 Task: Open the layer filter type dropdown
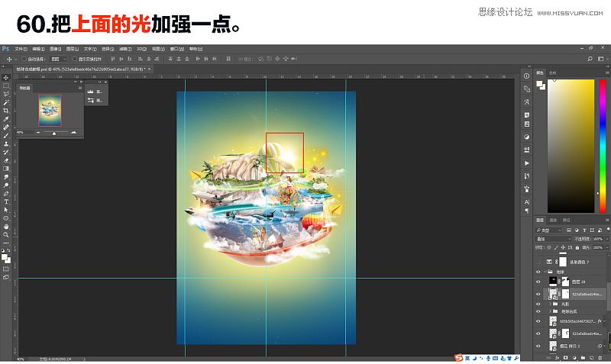(548, 230)
